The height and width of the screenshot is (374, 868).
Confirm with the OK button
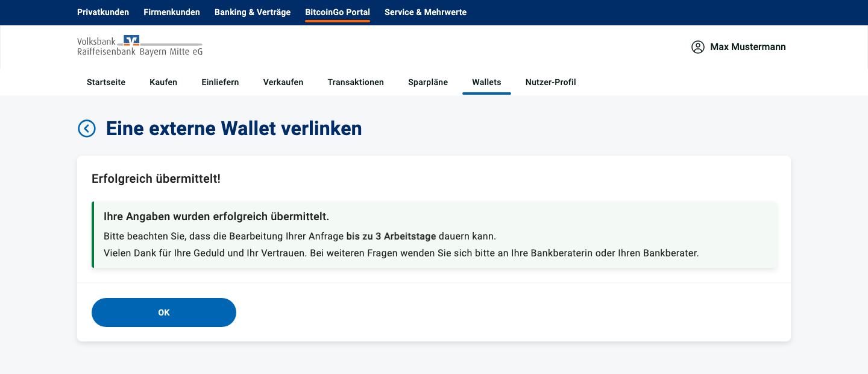[x=164, y=312]
